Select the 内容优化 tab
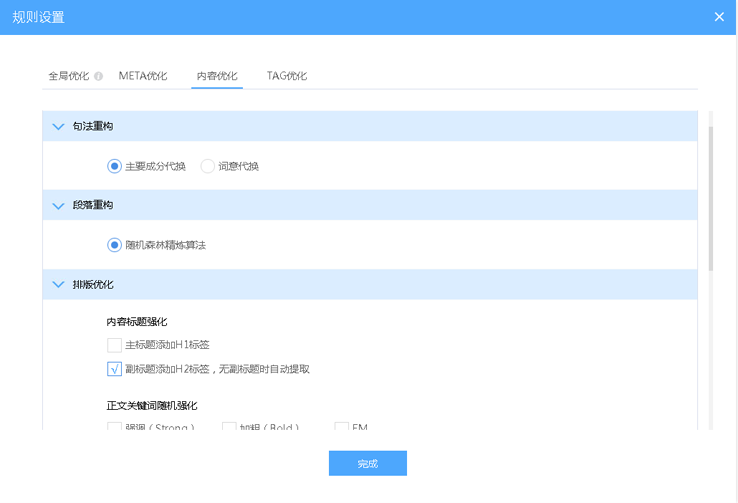Screen dimensions: 738x503 217,76
